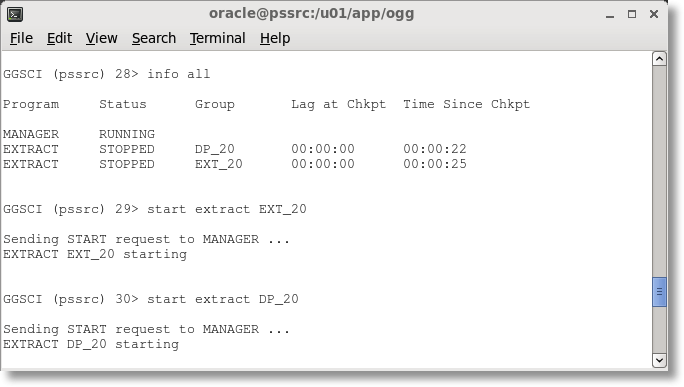Click the 'info all' command text
This screenshot has width=684, height=387.
click(x=178, y=74)
